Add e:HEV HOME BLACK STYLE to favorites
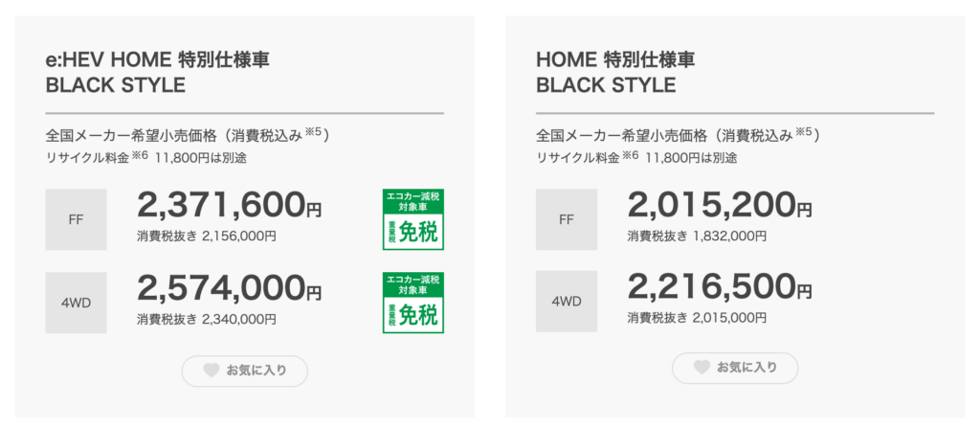980x429 pixels. 244,371
